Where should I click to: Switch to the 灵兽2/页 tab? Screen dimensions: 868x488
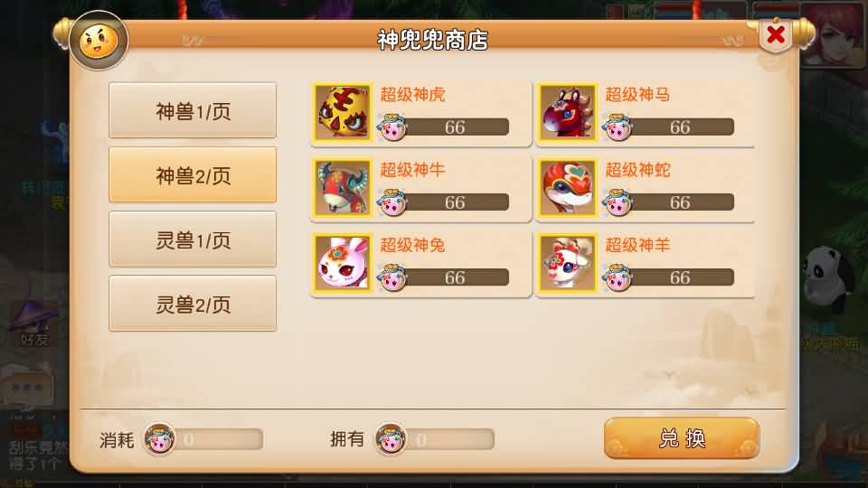pyautogui.click(x=193, y=304)
